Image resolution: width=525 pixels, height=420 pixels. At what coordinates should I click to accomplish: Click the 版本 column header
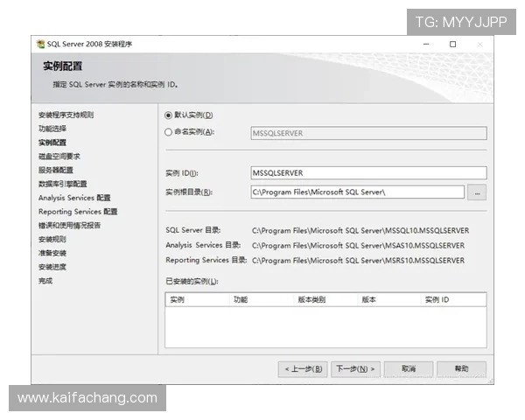[389, 300]
